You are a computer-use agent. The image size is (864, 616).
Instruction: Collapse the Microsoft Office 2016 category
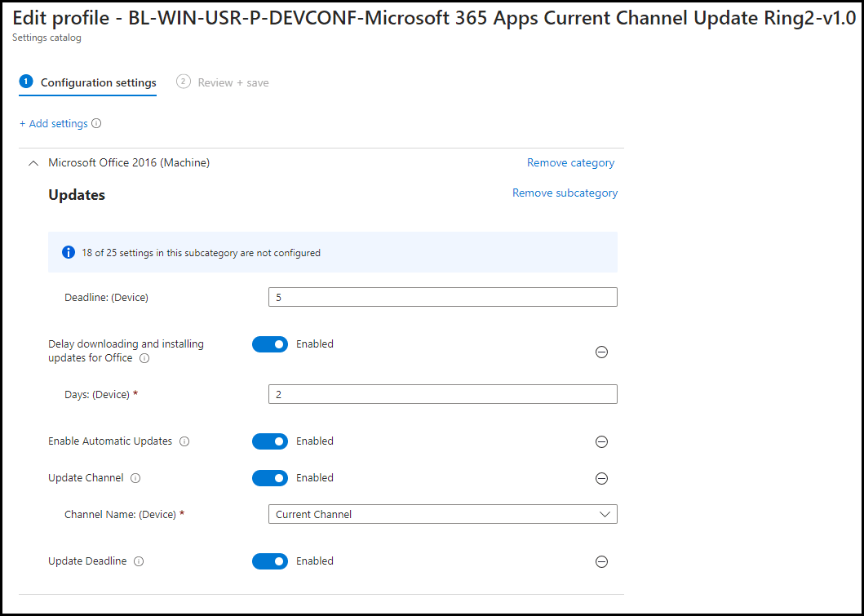(33, 162)
